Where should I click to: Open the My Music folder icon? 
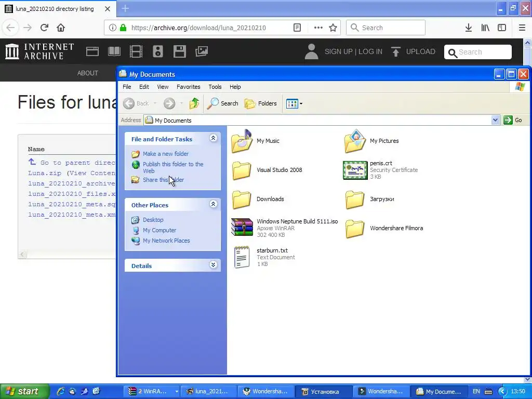pyautogui.click(x=242, y=141)
